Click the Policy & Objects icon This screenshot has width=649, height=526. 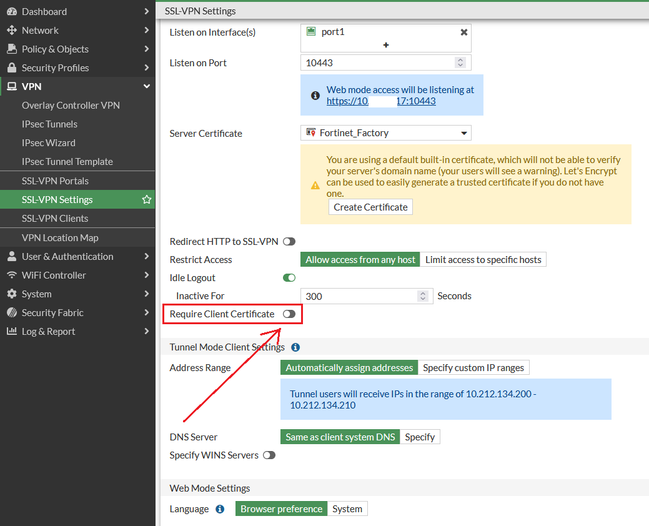12,49
